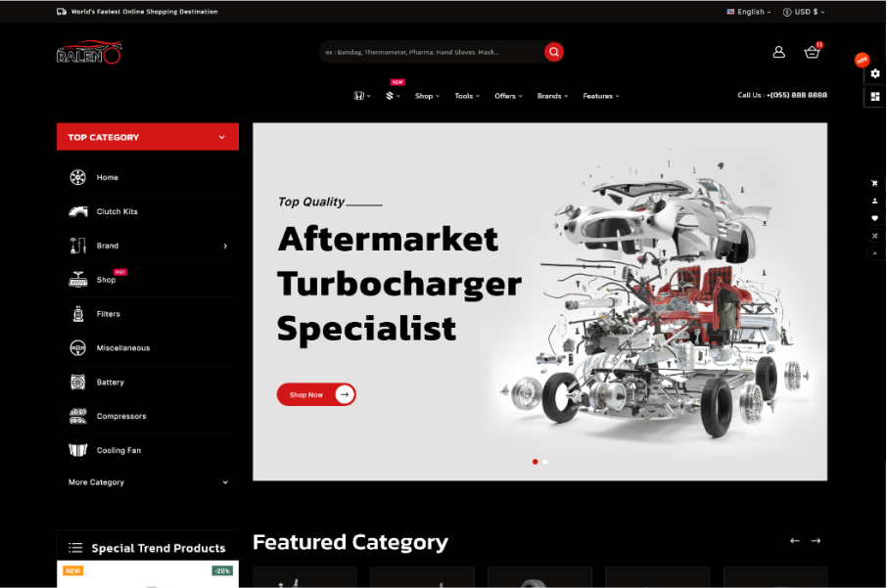Select the second carousel slide dot
This screenshot has width=887, height=588.
click(545, 461)
